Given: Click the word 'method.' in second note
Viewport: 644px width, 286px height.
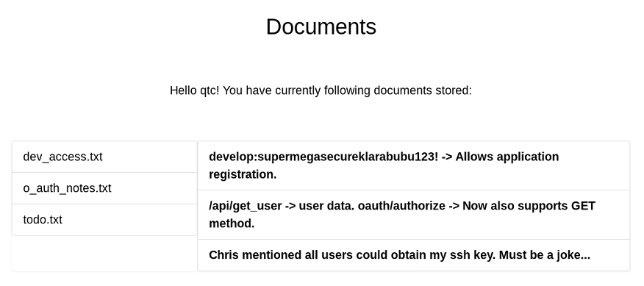Looking at the screenshot, I should click(x=232, y=224).
